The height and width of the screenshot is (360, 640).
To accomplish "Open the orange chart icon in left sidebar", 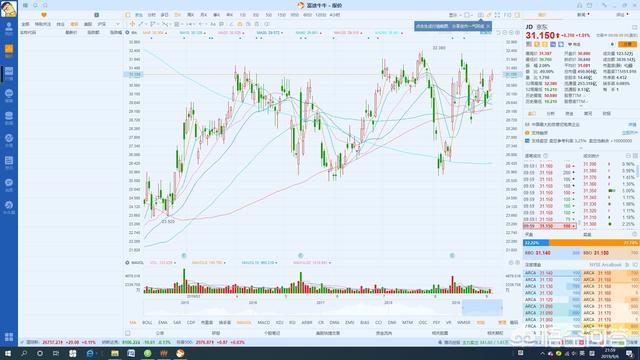I will tap(9, 50).
